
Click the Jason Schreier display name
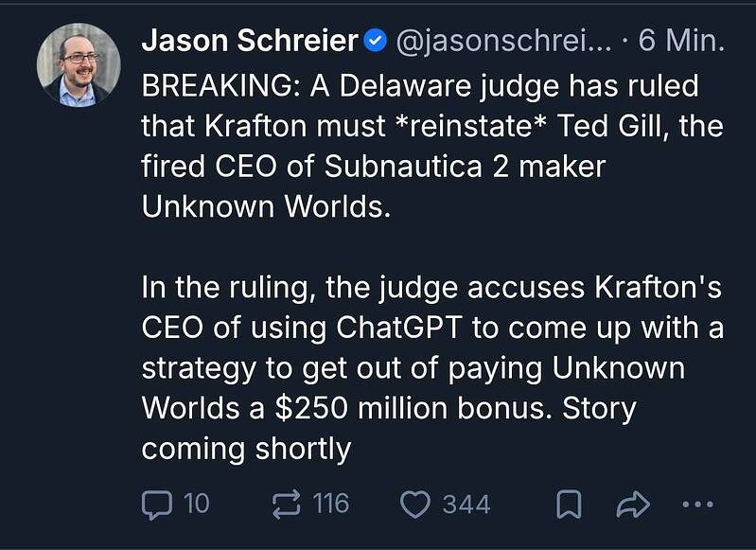[x=250, y=41]
